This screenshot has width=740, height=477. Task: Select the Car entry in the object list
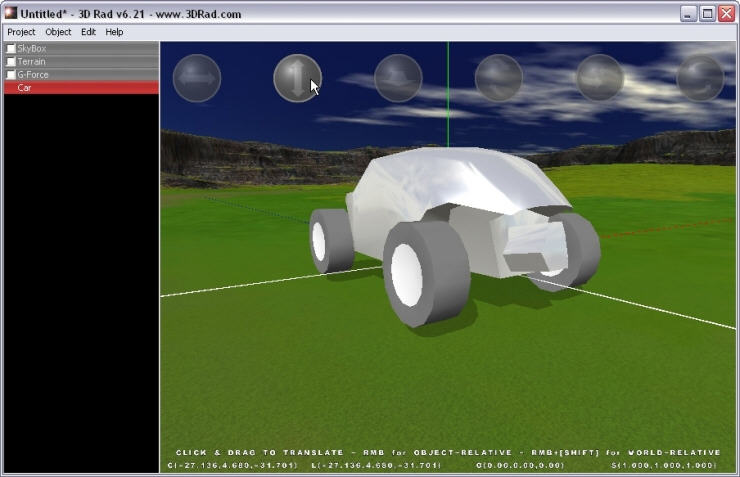24,88
